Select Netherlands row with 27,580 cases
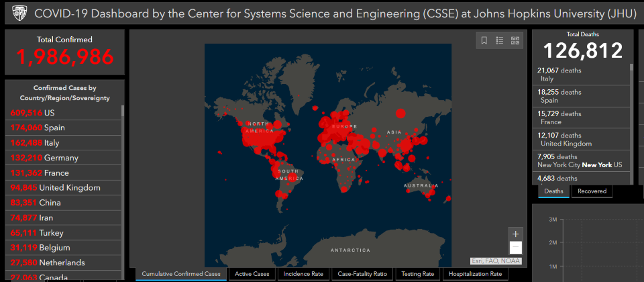 click(63, 263)
